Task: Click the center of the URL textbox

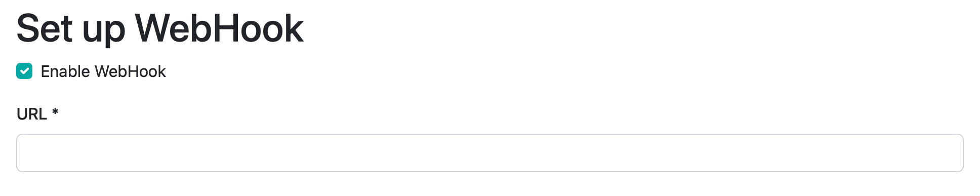Action: (489, 153)
